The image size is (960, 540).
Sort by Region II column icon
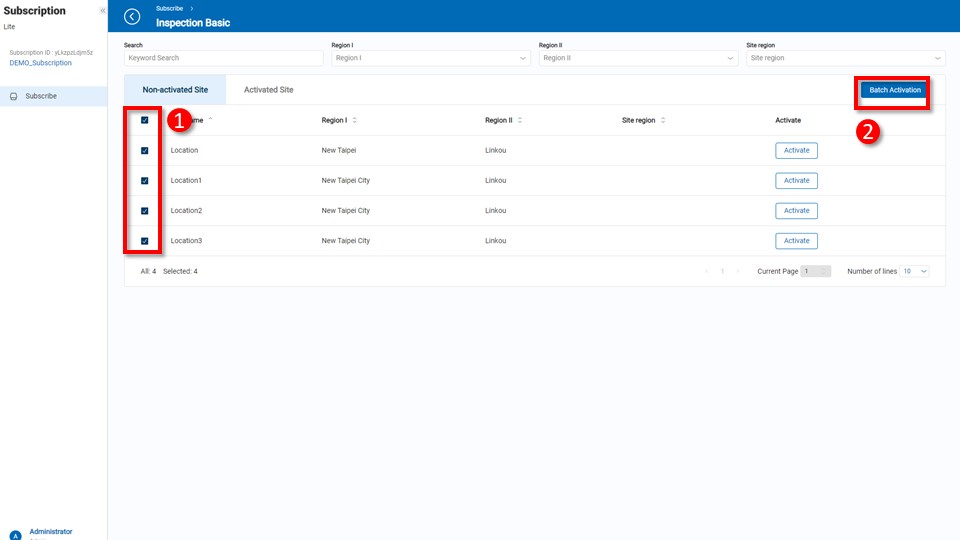(x=520, y=120)
